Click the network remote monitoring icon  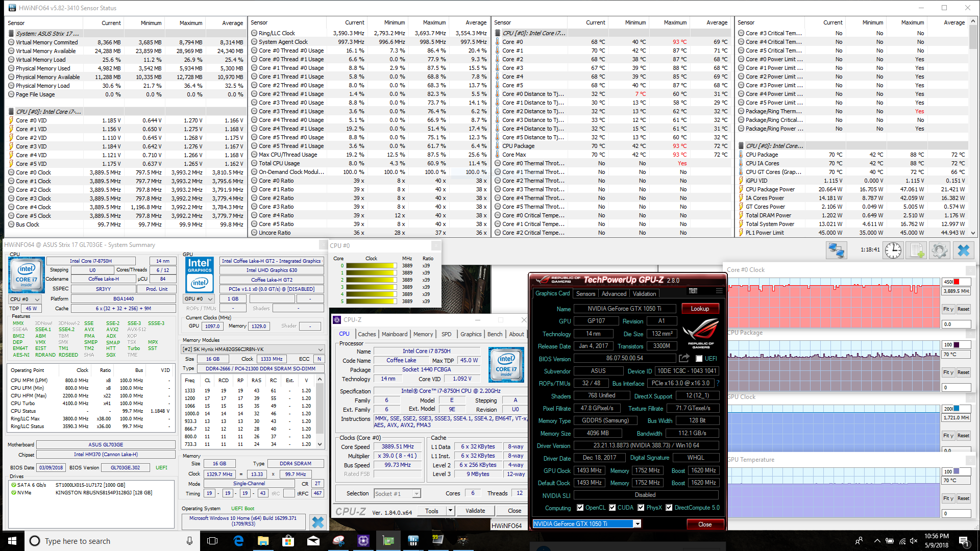point(837,250)
